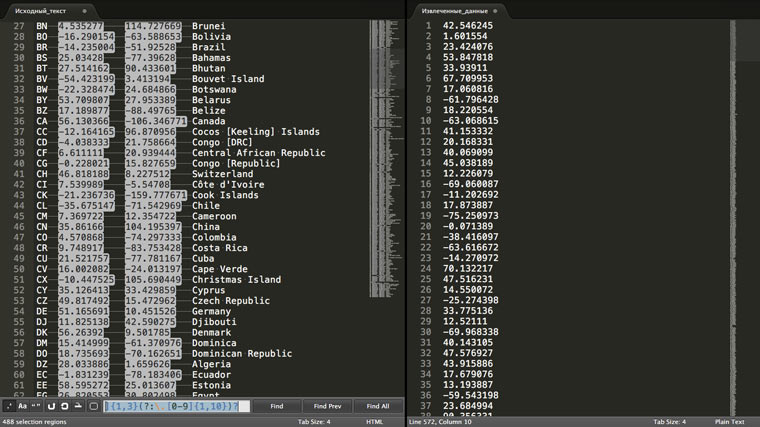Click the word Brazil on line 29

tap(208, 47)
